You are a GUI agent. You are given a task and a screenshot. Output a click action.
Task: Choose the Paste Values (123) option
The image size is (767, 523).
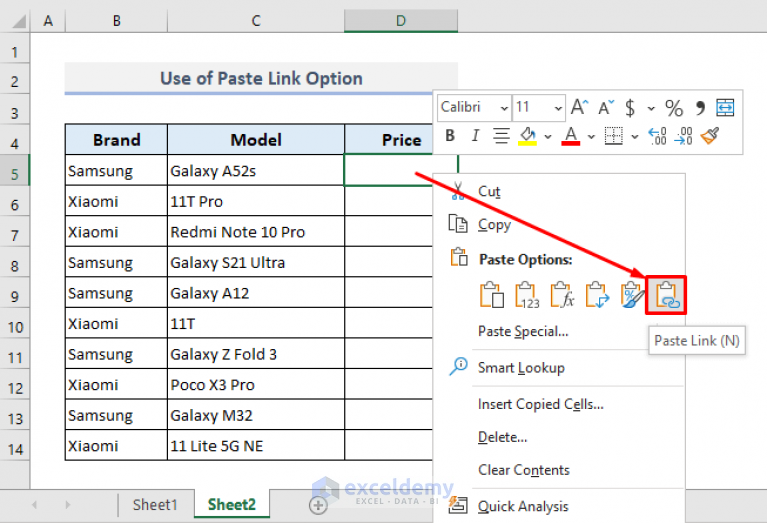click(526, 295)
